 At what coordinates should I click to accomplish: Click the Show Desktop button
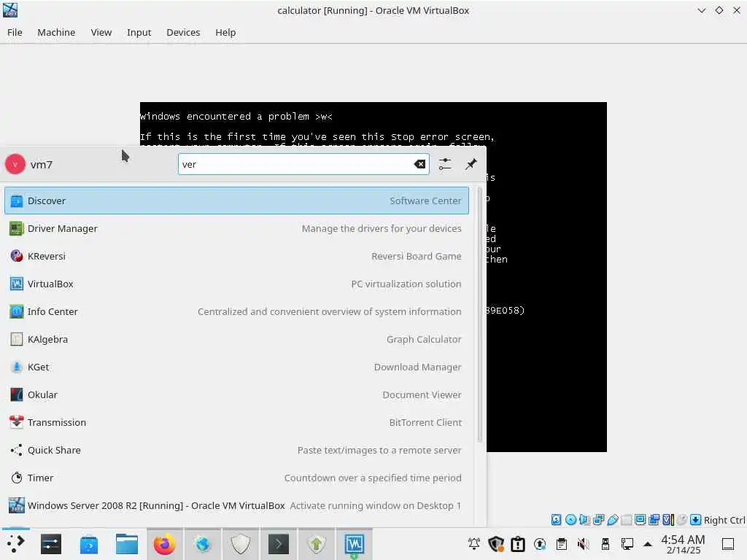(728, 544)
